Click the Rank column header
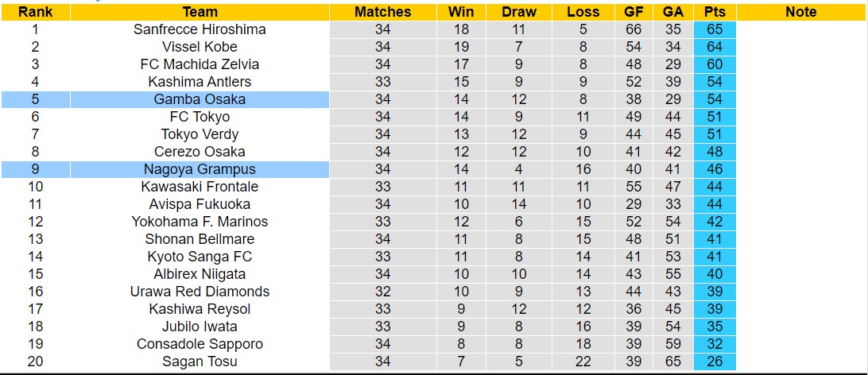The image size is (868, 375). tap(35, 12)
